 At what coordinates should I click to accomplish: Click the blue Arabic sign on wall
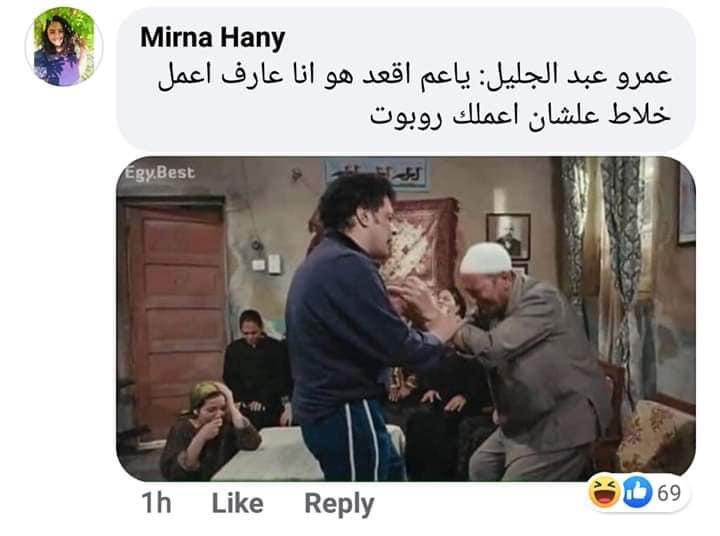[377, 175]
